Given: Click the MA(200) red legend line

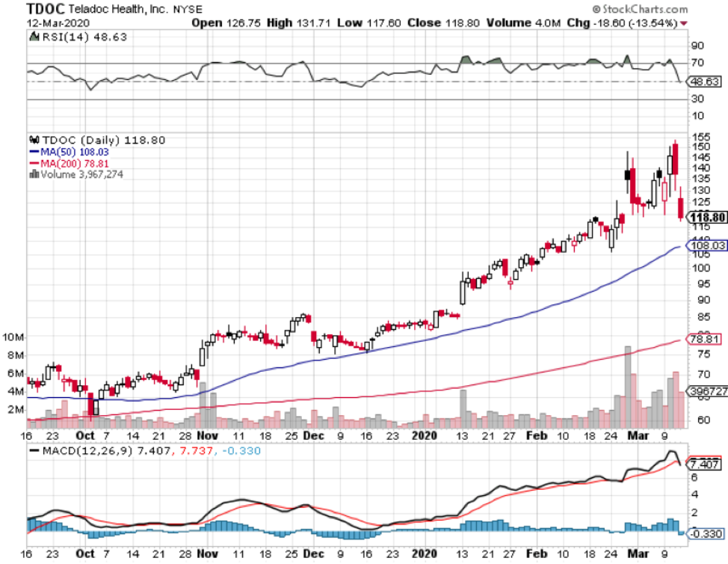Looking at the screenshot, I should click(34, 163).
